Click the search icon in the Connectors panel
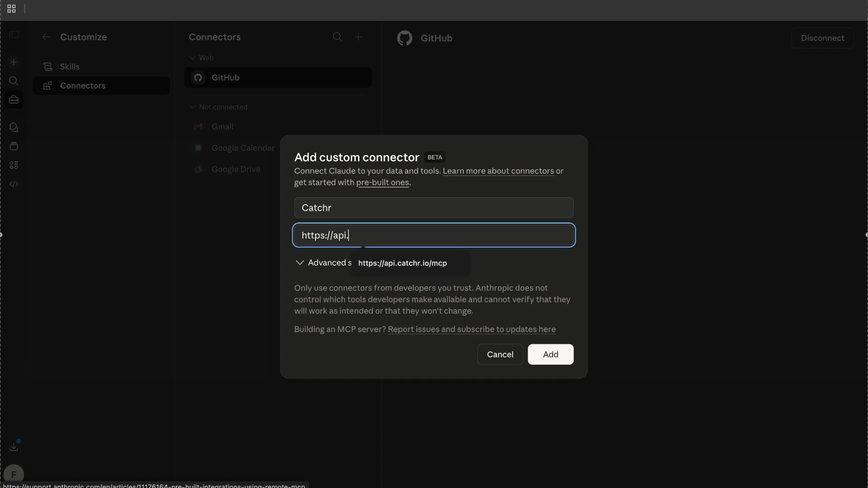The image size is (868, 488). click(x=338, y=37)
